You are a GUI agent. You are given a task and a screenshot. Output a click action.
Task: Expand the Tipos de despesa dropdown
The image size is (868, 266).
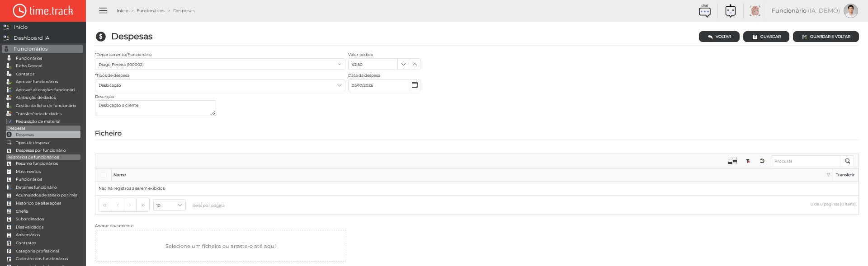(x=340, y=85)
